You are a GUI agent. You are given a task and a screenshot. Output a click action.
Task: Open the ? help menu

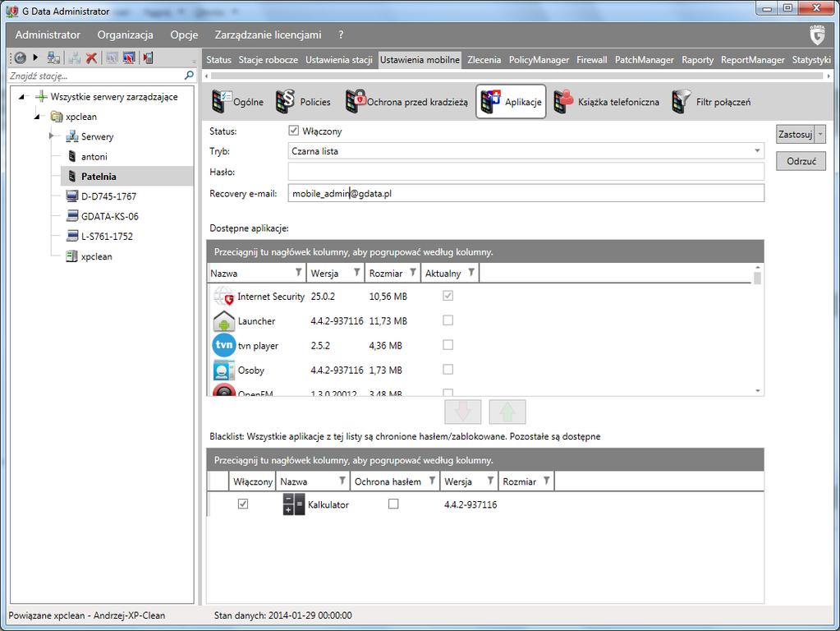341,35
